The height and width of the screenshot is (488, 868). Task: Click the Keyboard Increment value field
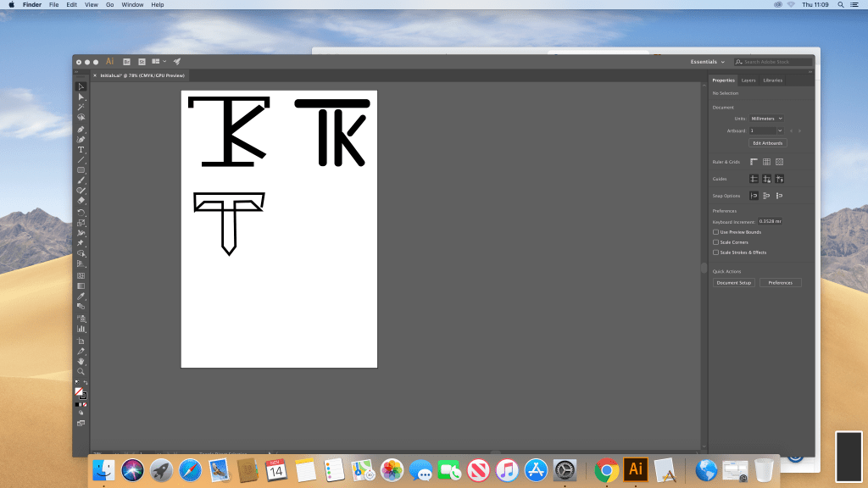pos(770,221)
